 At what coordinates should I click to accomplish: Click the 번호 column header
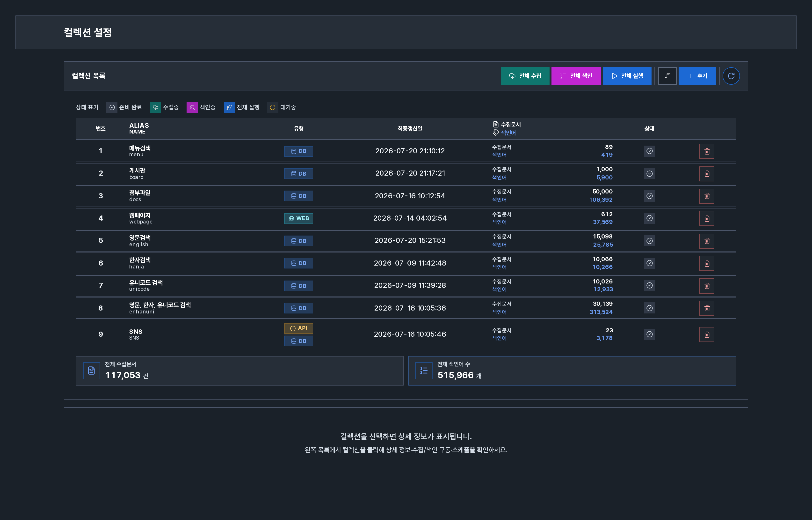[101, 129]
